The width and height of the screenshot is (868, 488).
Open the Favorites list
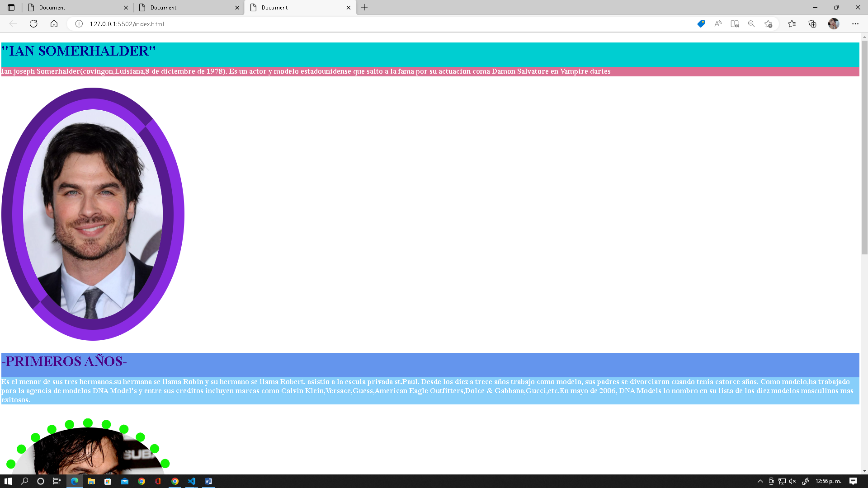(x=792, y=24)
